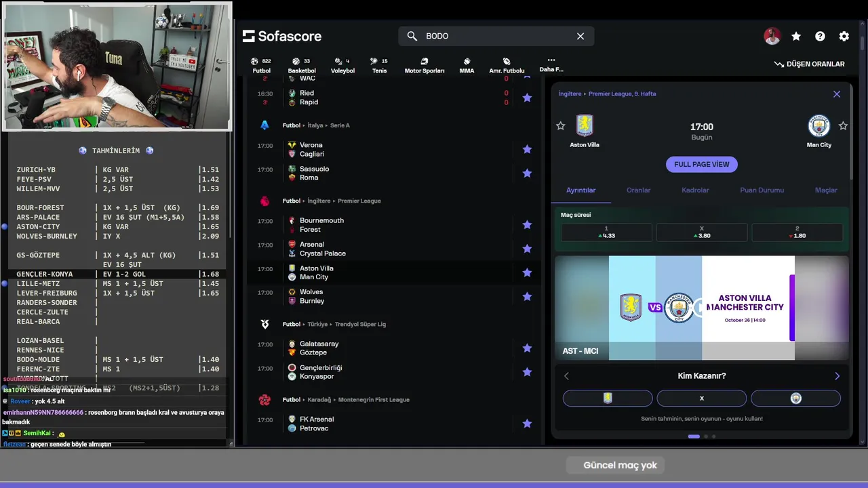Image resolution: width=868 pixels, height=488 pixels.
Task: Select the Basketbol sport category
Action: click(x=302, y=66)
